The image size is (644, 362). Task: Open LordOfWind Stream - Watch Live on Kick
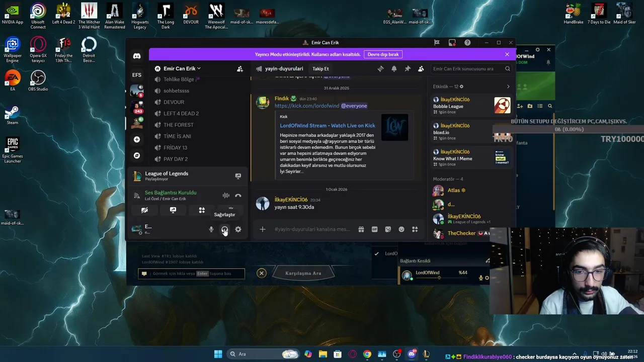328,126
